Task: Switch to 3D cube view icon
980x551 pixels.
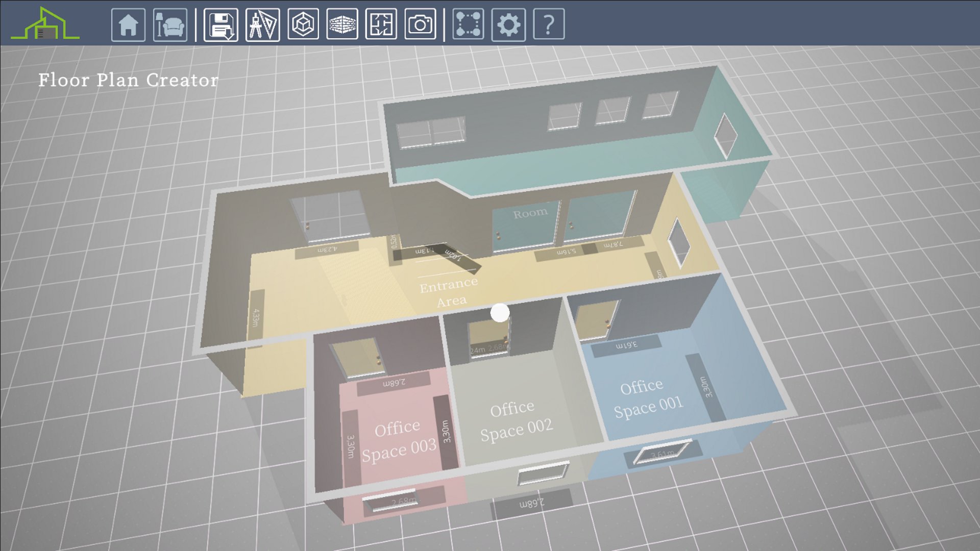Action: [x=303, y=24]
